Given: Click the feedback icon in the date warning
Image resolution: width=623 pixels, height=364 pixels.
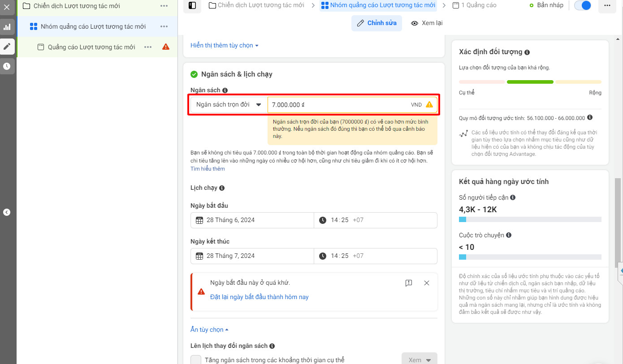Looking at the screenshot, I should 409,283.
